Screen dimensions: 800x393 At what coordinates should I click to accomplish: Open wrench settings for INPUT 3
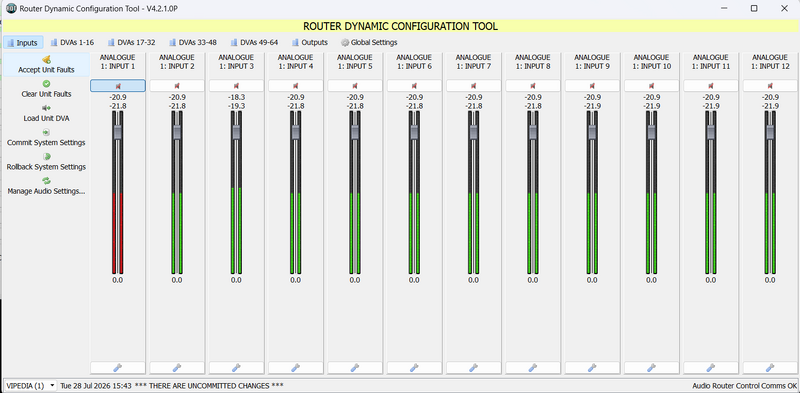pos(236,367)
